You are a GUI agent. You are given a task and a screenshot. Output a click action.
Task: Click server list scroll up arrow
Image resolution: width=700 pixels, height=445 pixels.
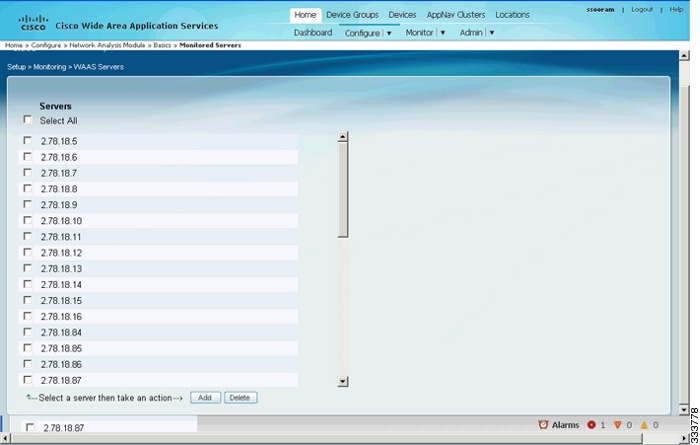click(x=343, y=137)
